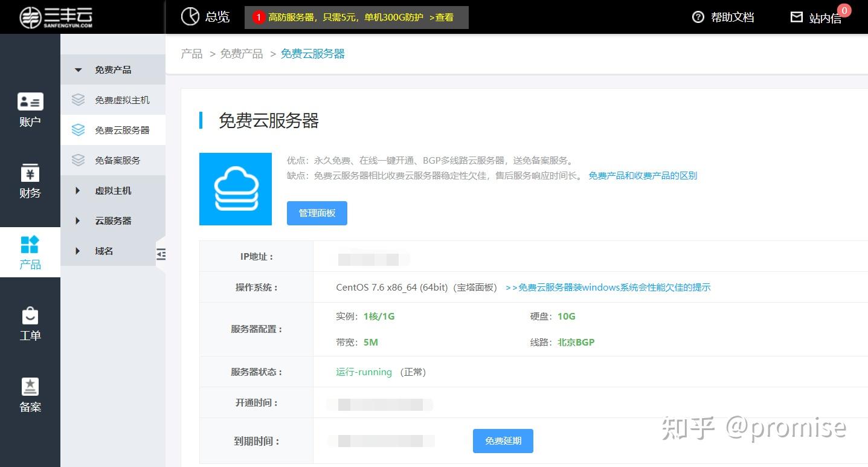Expand the 云服务器 section arrow
This screenshot has width=868, height=467.
tap(77, 221)
